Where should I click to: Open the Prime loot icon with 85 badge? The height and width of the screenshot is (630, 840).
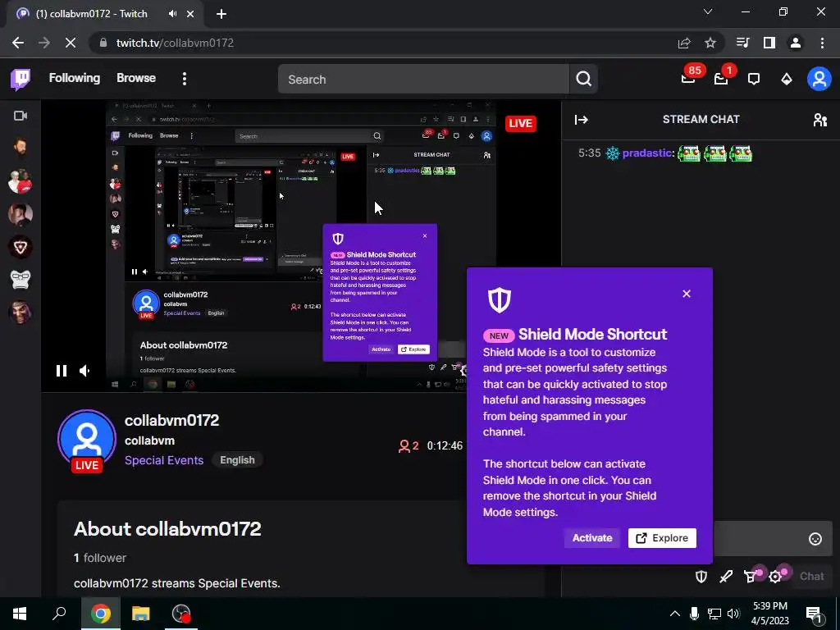(688, 79)
